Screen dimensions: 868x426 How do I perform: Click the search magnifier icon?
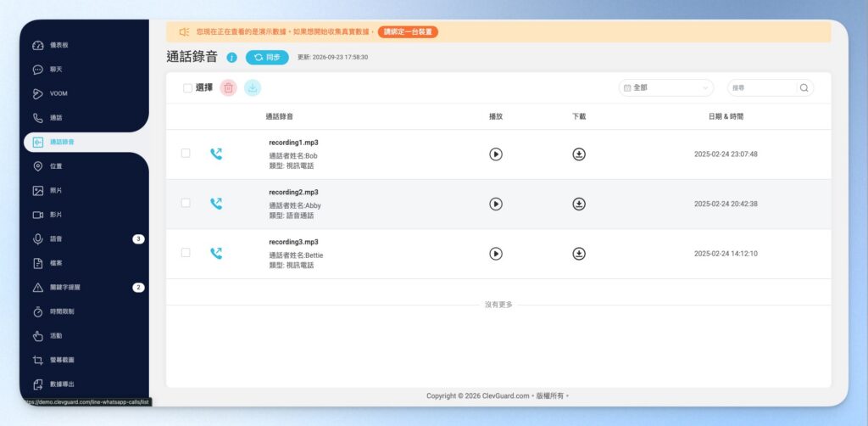pos(804,87)
